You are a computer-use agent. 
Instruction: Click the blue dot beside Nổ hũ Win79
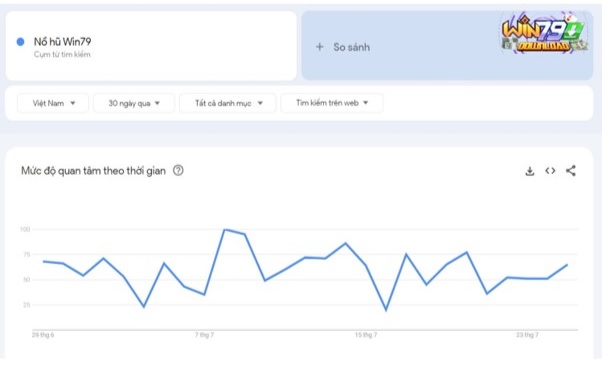pyautogui.click(x=20, y=42)
